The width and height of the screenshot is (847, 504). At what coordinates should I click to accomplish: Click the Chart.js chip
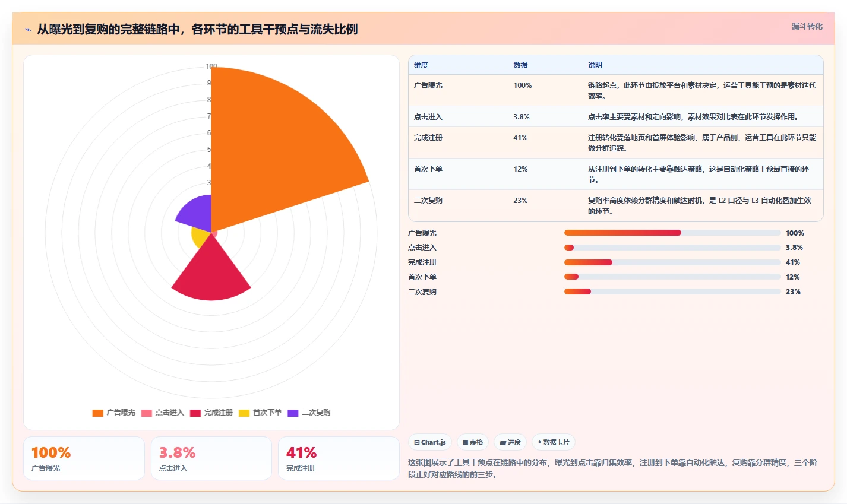point(430,442)
